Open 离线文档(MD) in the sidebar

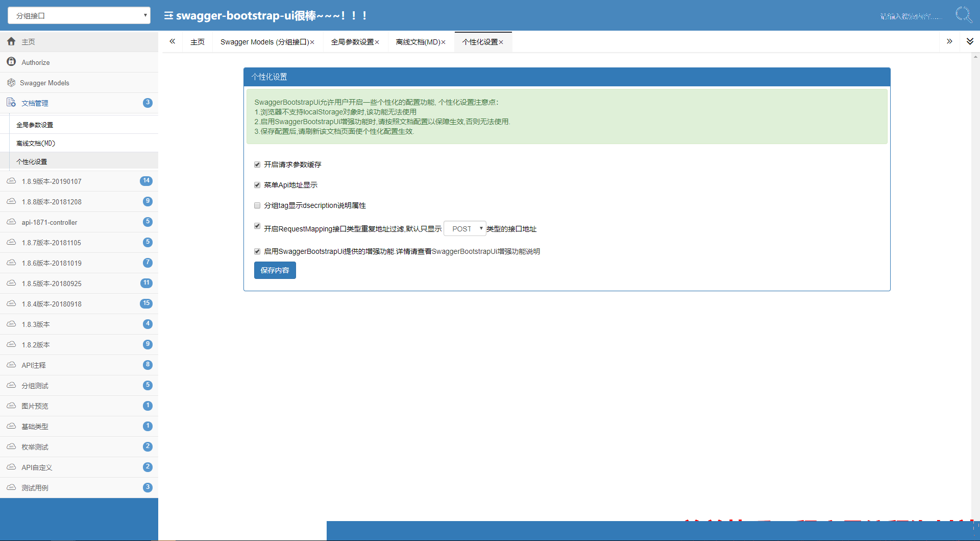(x=79, y=143)
